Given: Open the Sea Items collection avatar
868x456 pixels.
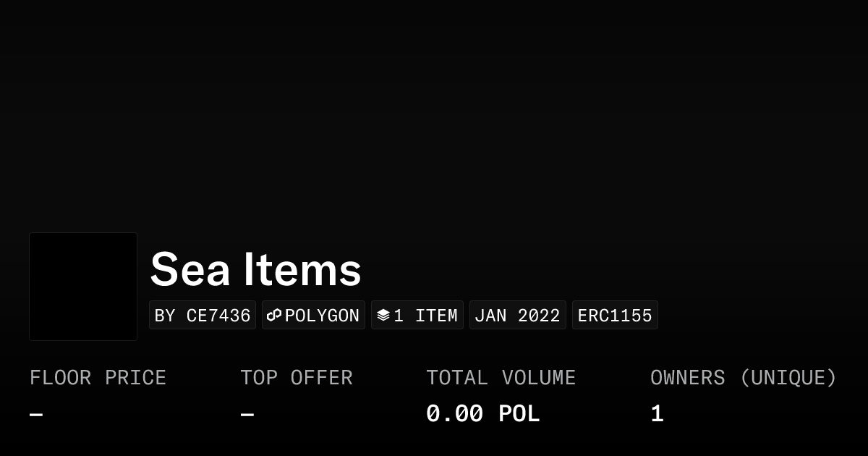Looking at the screenshot, I should 83,287.
